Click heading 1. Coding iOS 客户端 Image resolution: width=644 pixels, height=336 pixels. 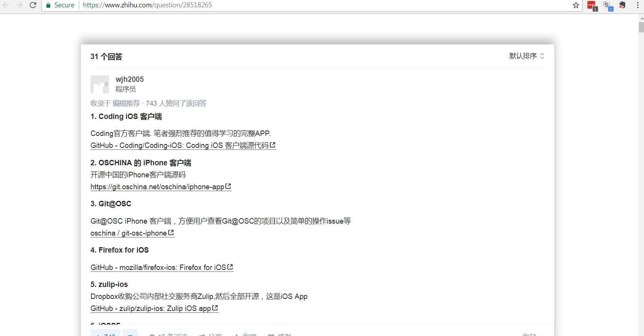[x=126, y=116]
